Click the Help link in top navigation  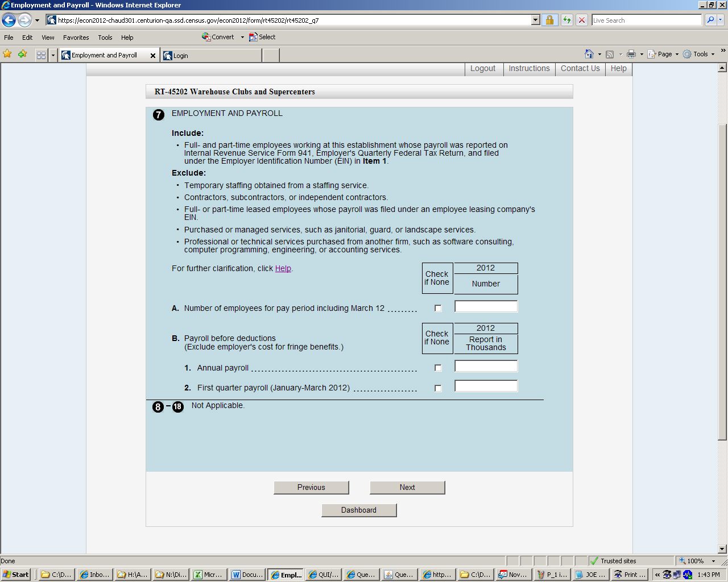[618, 68]
